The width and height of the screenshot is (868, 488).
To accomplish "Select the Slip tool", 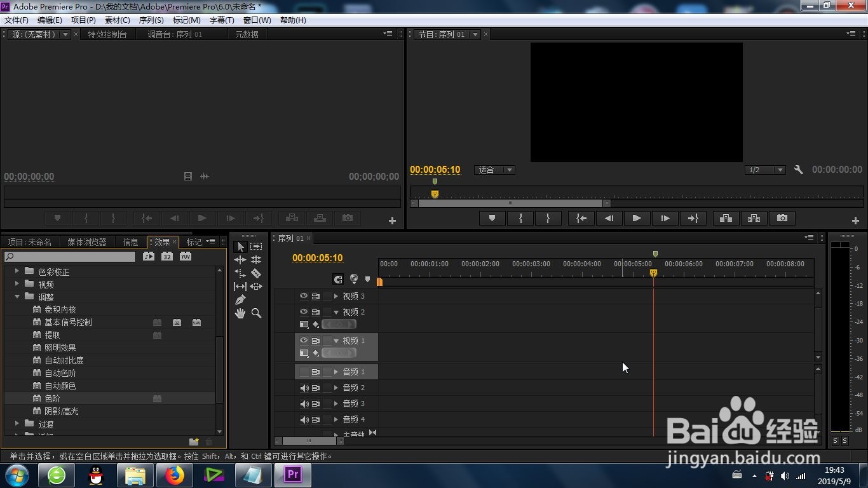I will pos(240,287).
